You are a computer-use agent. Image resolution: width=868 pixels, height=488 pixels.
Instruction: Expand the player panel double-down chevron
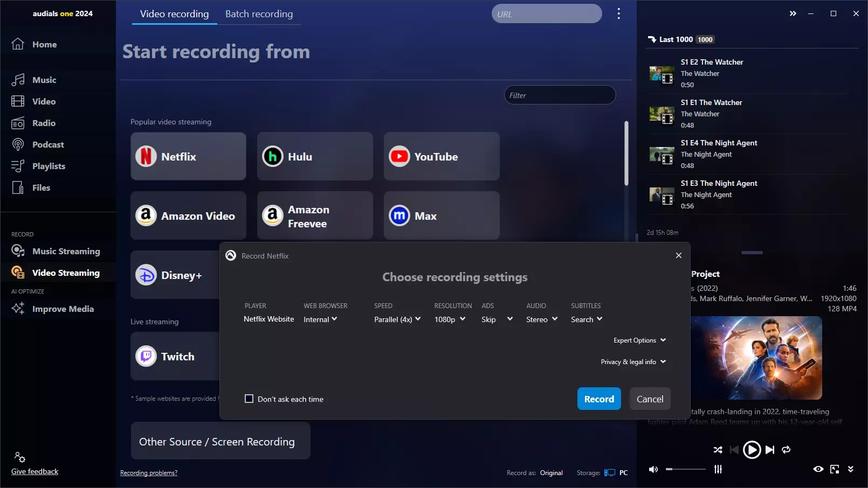(x=851, y=469)
